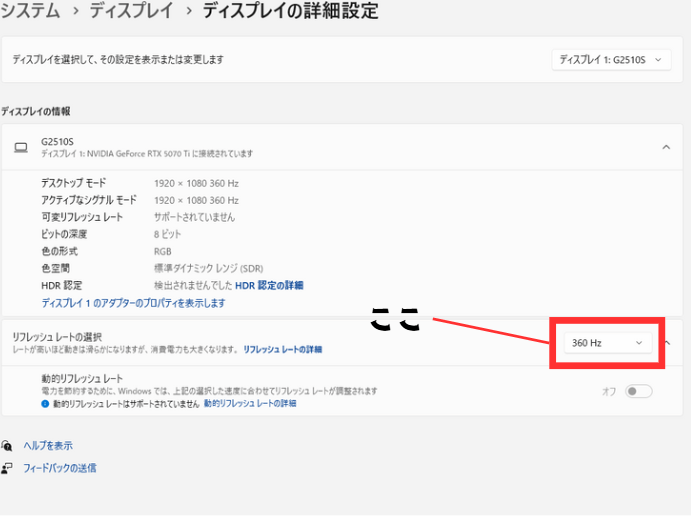This screenshot has width=691, height=516.
Task: Select the サポートされていません value for 可変リフレッシュ レート
Action: pyautogui.click(x=194, y=217)
